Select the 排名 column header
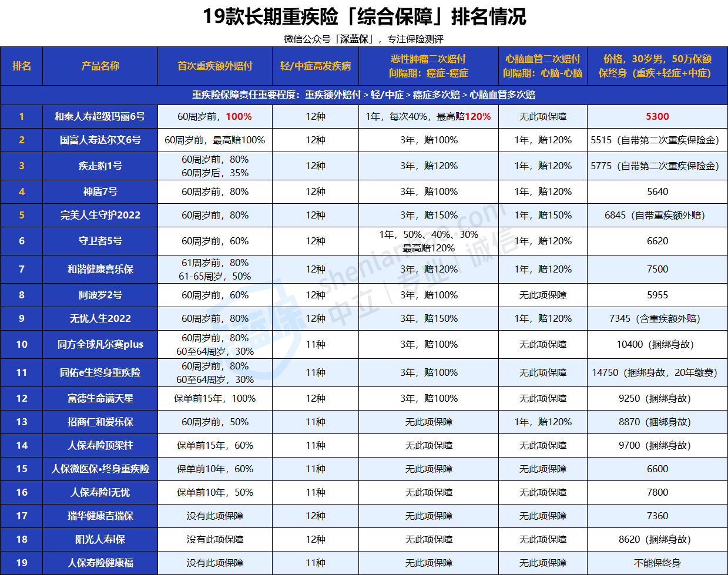728x575 pixels. click(x=22, y=66)
